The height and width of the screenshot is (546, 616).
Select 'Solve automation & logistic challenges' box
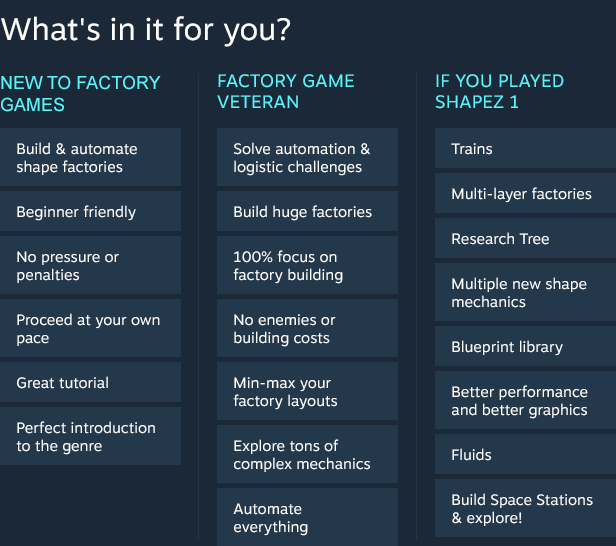pyautogui.click(x=307, y=158)
